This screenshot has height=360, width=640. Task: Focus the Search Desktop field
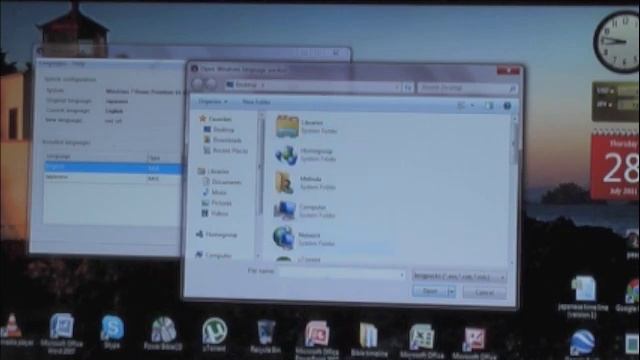coord(467,88)
